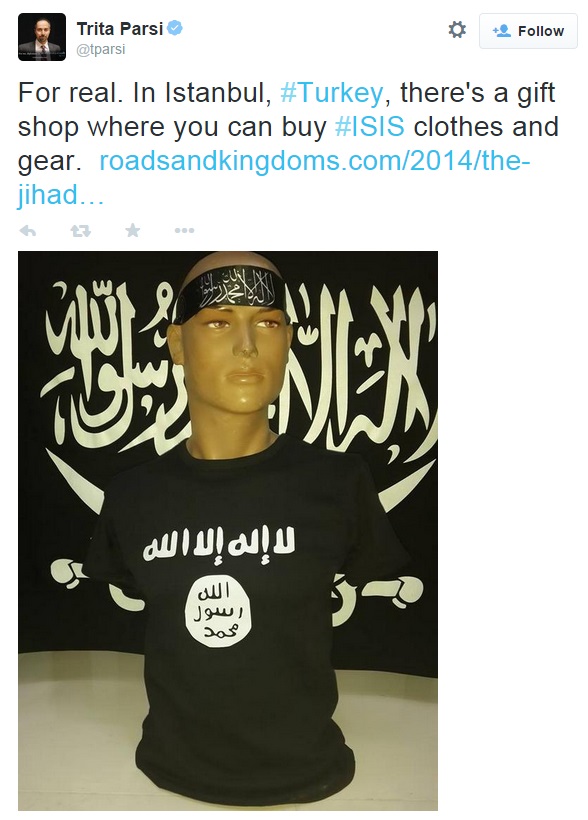The height and width of the screenshot is (820, 588).
Task: Open the gear settings dropdown
Action: pos(457,30)
